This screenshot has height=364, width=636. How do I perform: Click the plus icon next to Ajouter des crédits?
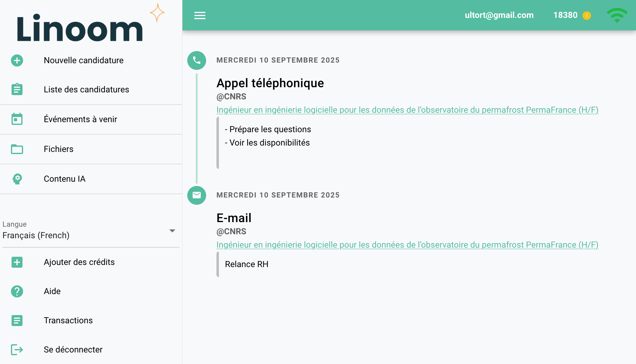[x=17, y=262]
